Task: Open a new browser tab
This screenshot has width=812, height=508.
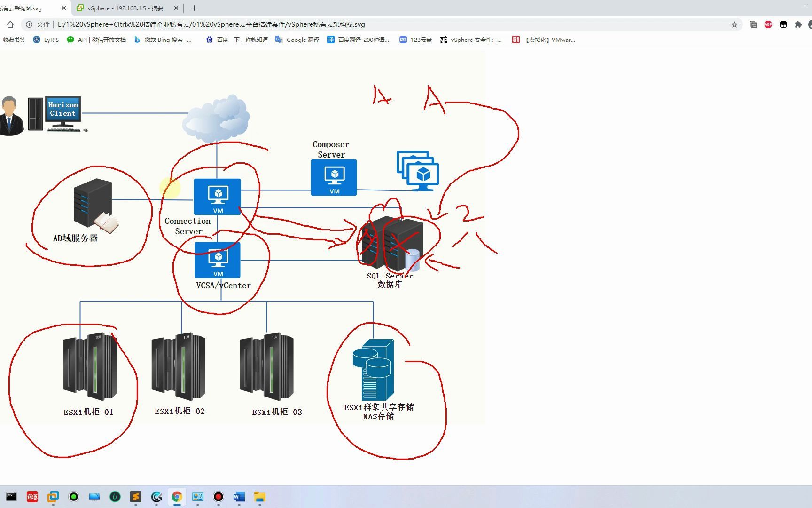Action: (194, 8)
